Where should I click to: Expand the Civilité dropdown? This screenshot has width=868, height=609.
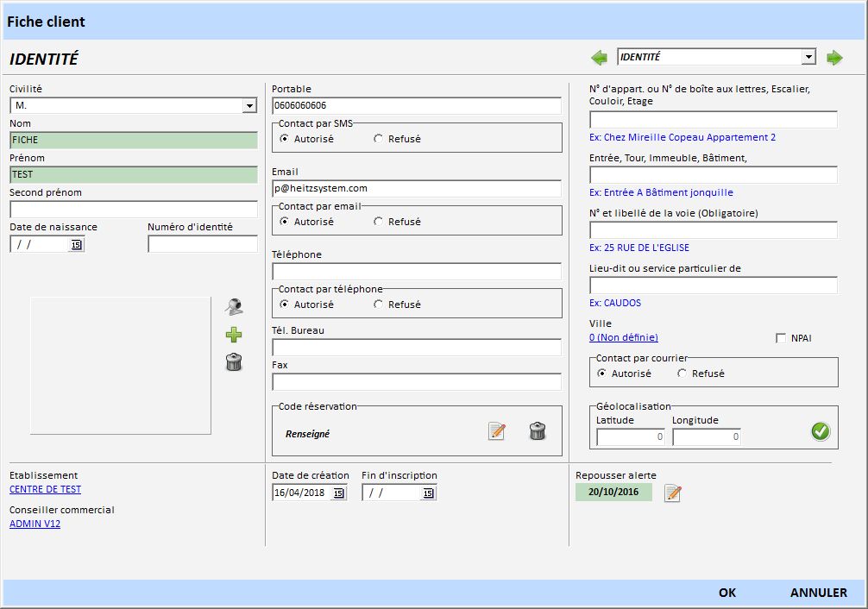pyautogui.click(x=249, y=106)
